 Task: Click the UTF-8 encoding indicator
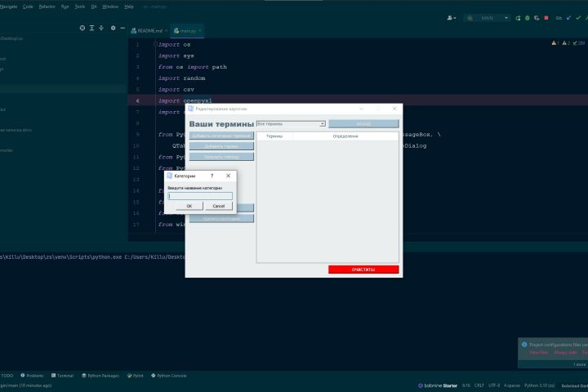click(494, 385)
